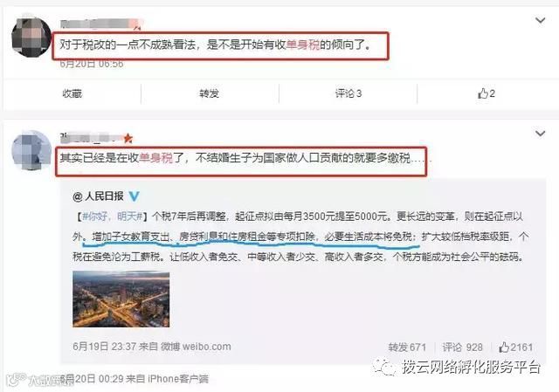Open the 微博 weibo.com source link

pos(196,347)
